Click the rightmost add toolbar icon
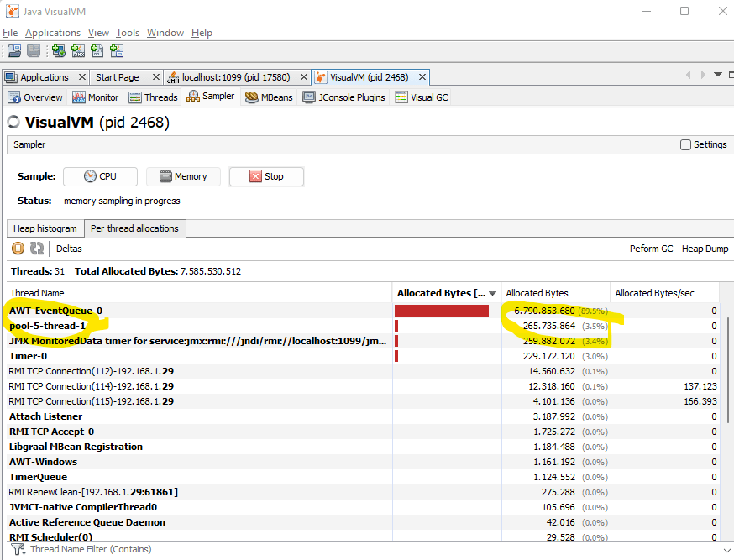 (117, 51)
